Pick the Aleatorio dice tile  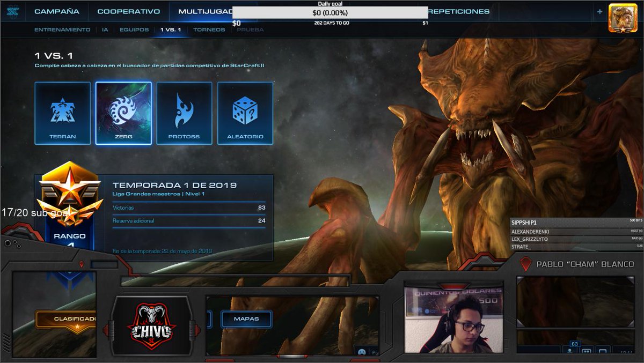pos(245,113)
